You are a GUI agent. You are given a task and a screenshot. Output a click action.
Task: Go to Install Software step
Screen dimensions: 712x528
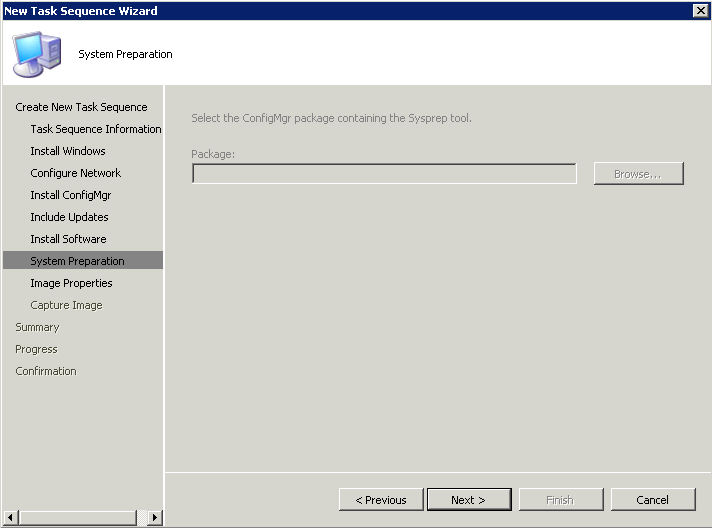[x=68, y=239]
